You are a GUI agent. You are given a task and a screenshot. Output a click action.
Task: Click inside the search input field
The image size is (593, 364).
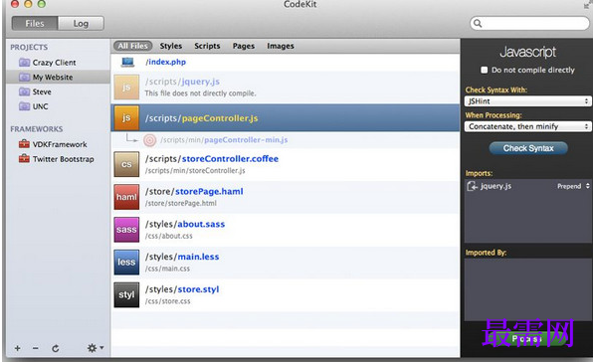(529, 24)
